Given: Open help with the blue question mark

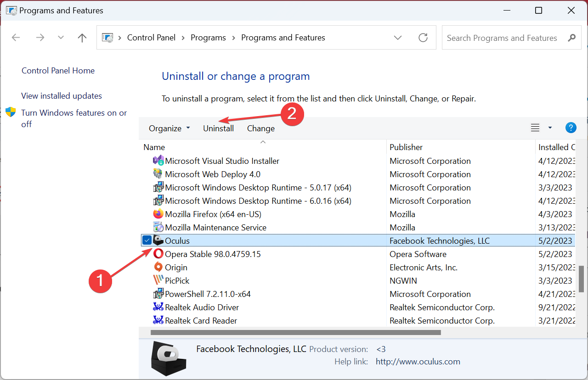Looking at the screenshot, I should (571, 128).
